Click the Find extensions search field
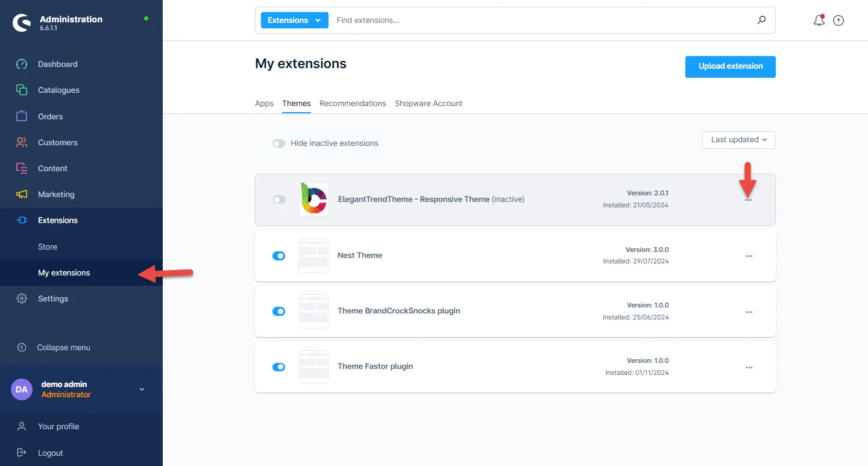The width and height of the screenshot is (868, 466). click(x=542, y=20)
